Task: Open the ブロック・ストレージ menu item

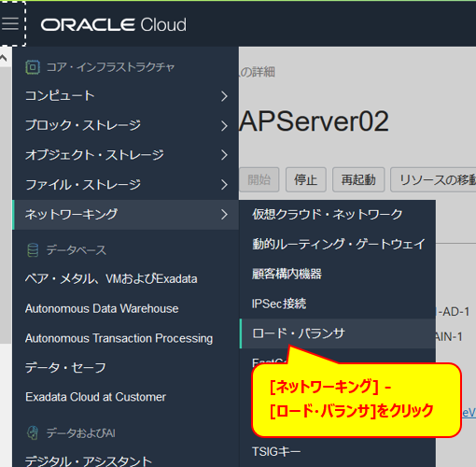Action: (125, 125)
